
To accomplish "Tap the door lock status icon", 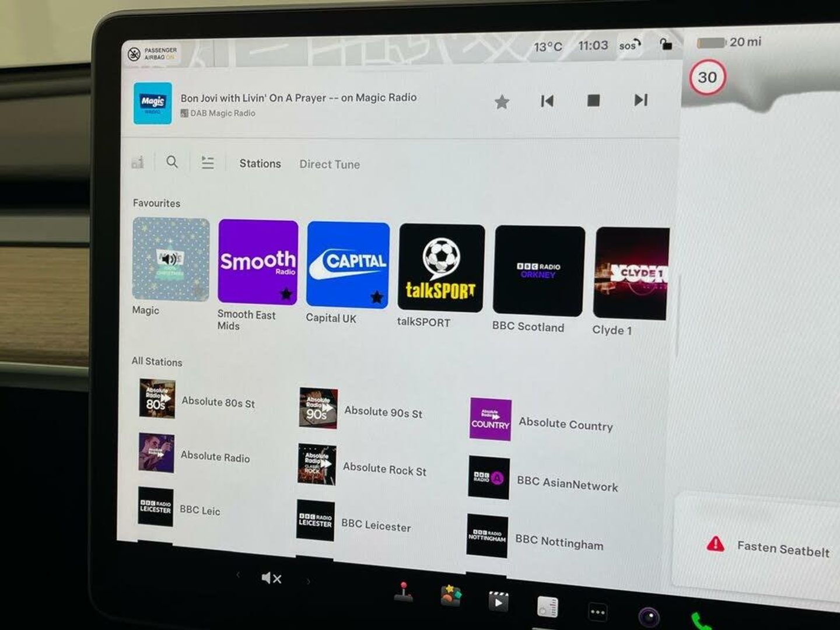I will 666,44.
